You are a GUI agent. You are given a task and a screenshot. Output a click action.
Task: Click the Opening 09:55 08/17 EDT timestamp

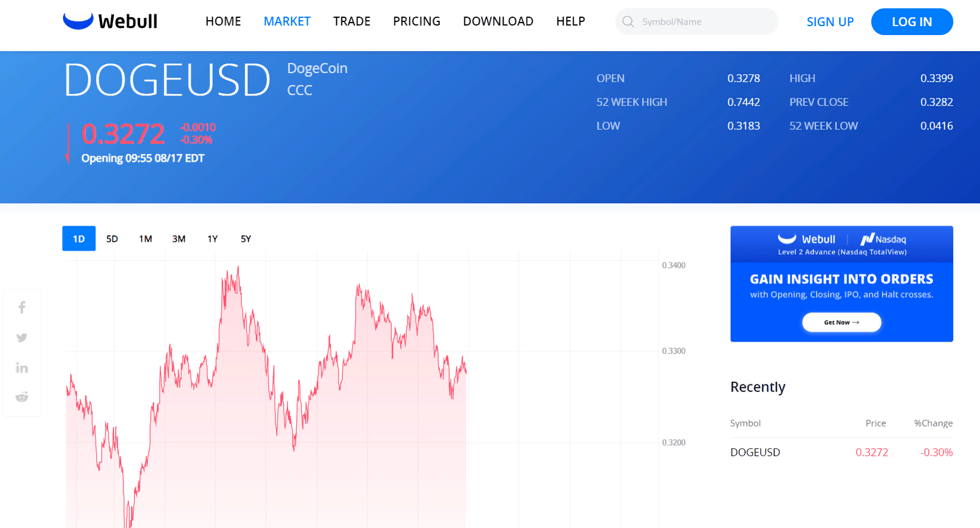tap(143, 159)
